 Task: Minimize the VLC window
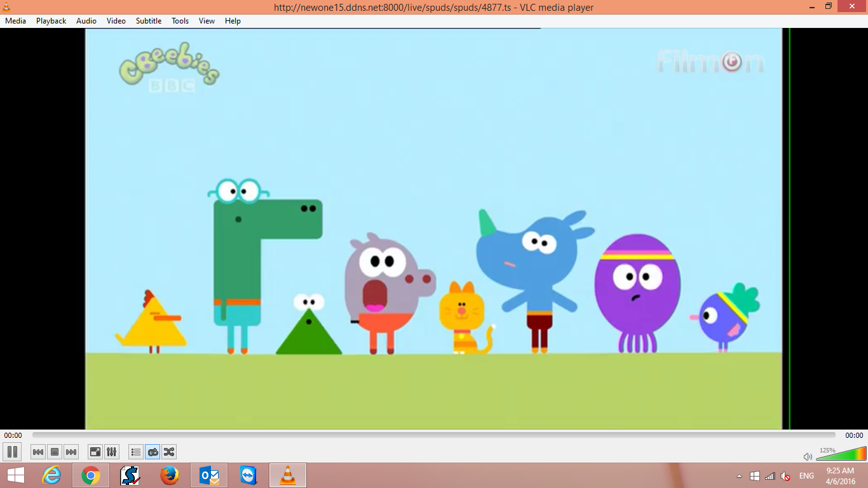[x=811, y=6]
